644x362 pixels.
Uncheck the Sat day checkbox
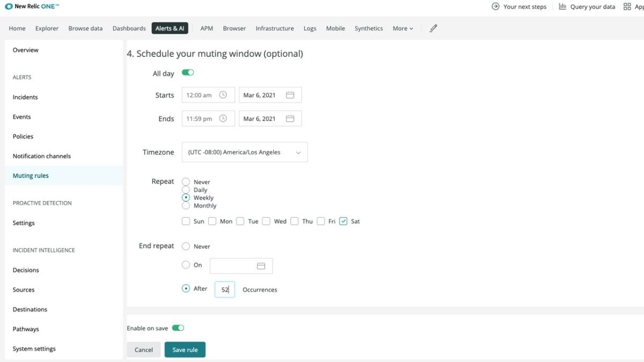coord(343,220)
